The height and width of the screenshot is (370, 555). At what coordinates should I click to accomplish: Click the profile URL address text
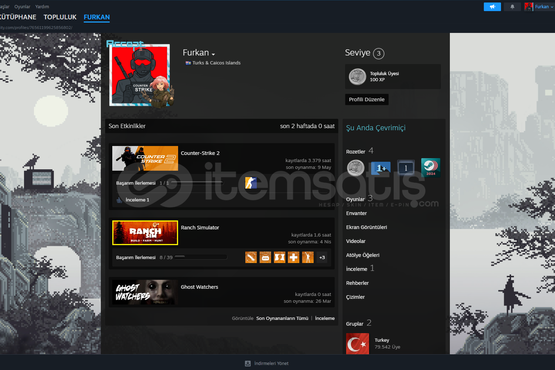(x=35, y=27)
